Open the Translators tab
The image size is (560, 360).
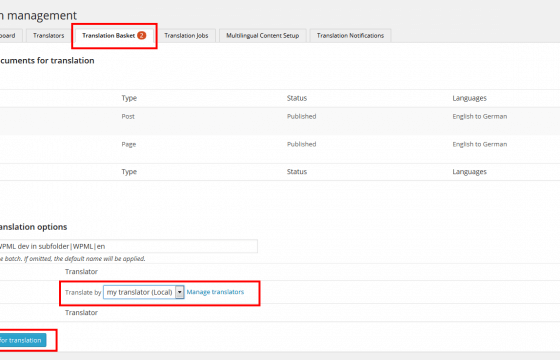(x=49, y=35)
